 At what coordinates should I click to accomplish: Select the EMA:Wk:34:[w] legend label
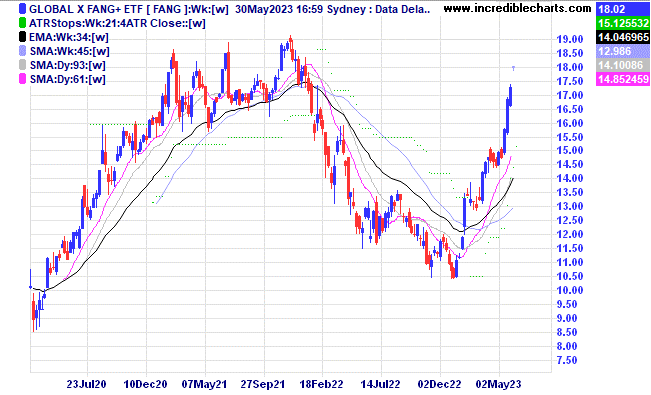coord(69,37)
